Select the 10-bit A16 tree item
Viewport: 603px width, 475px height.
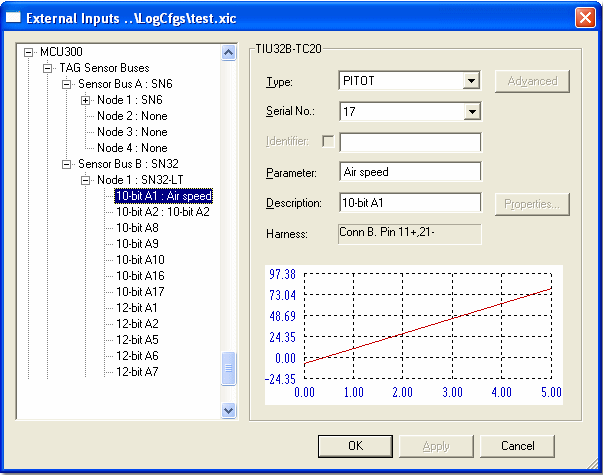pyautogui.click(x=140, y=276)
